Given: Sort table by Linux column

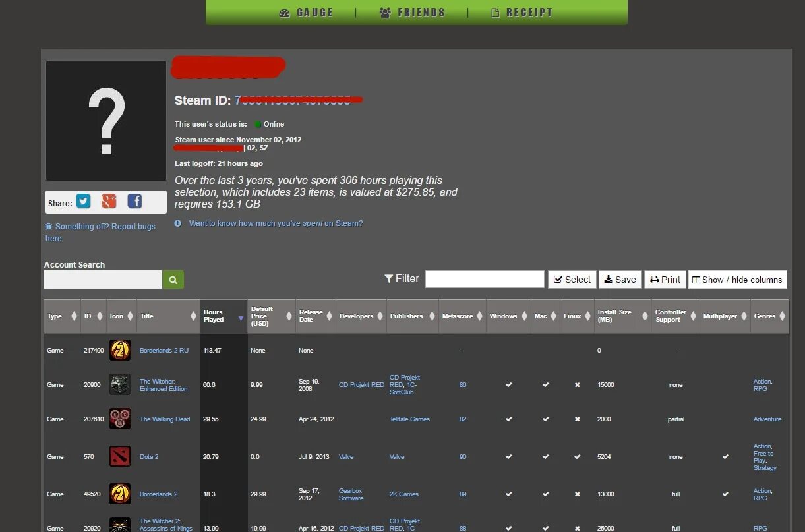Looking at the screenshot, I should [x=577, y=316].
